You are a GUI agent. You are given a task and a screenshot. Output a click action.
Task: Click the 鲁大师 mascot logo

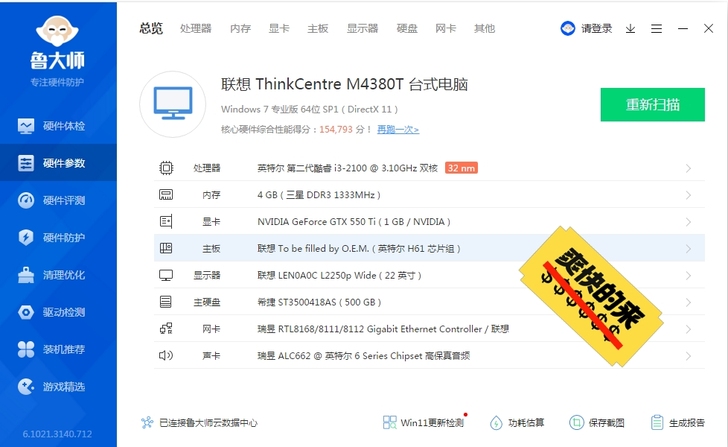[x=57, y=31]
